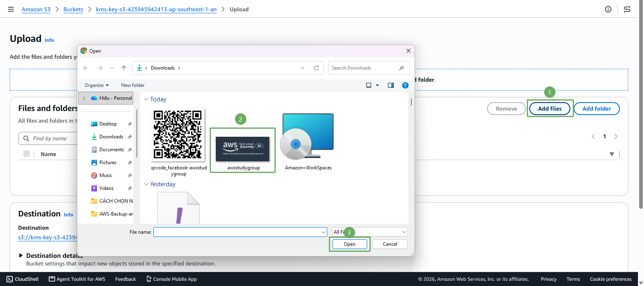Select the awsstudygroup image file
This screenshot has height=286, width=644.
[243, 150]
